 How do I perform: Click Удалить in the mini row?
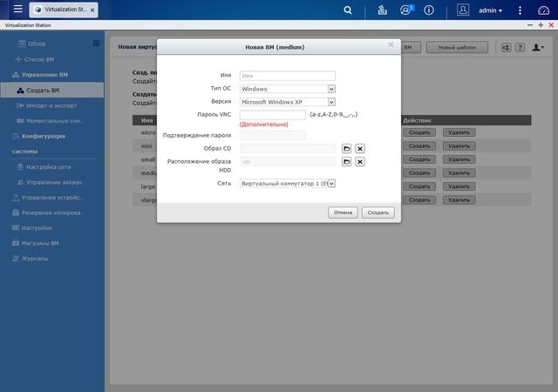click(x=459, y=146)
